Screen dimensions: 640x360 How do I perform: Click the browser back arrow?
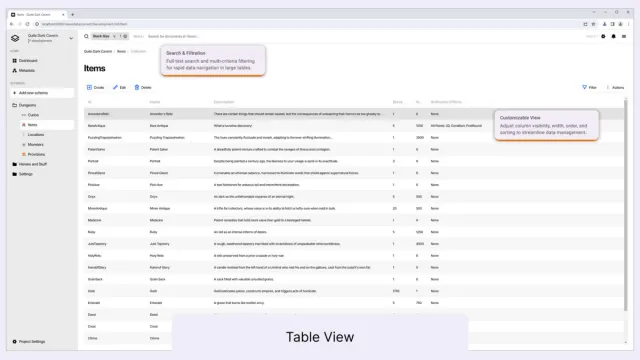pos(11,24)
